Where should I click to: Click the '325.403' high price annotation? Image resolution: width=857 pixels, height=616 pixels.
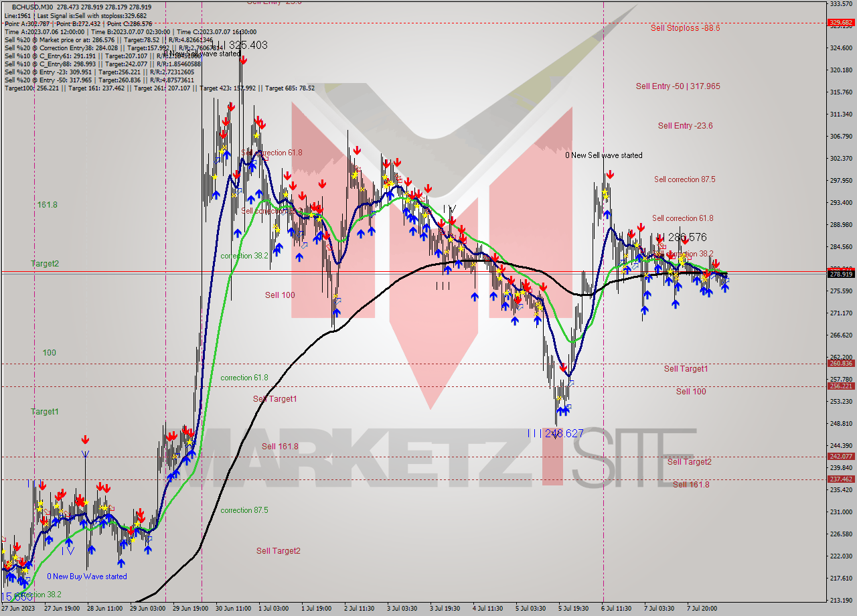(x=248, y=46)
